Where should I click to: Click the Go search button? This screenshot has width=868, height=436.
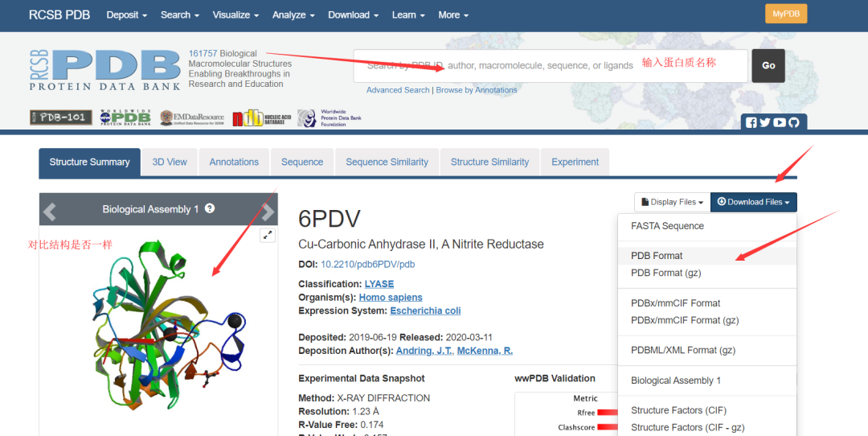(x=768, y=65)
